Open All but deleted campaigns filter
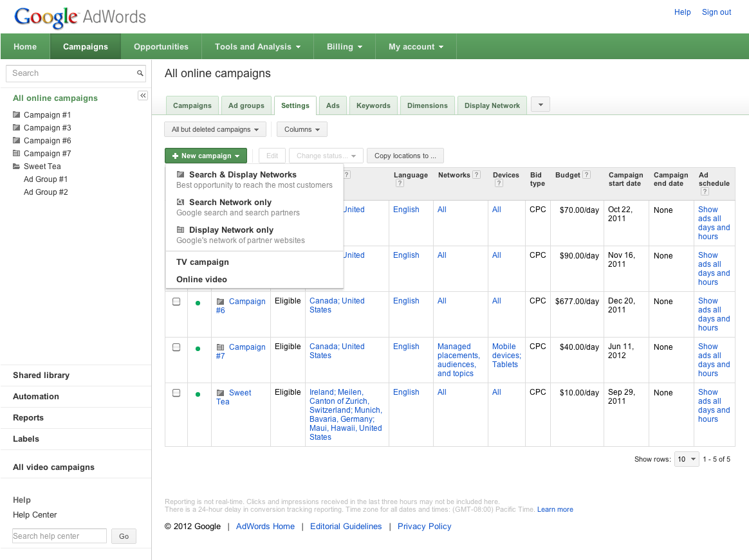 [x=215, y=129]
